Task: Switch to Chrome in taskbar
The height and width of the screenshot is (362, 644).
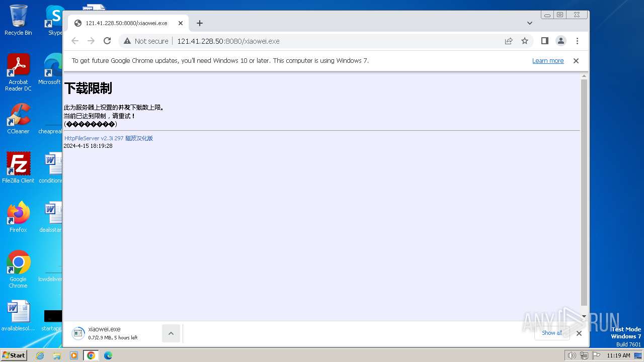Action: 91,355
